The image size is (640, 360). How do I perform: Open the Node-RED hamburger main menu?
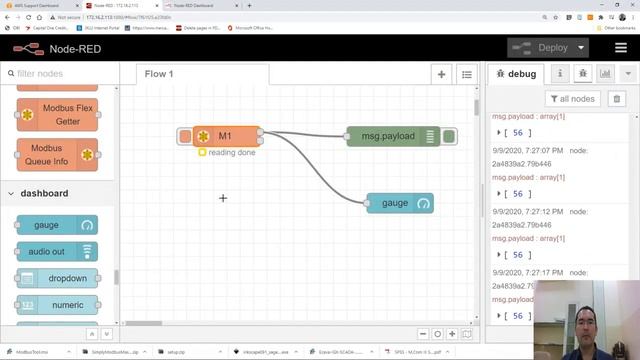[x=621, y=48]
